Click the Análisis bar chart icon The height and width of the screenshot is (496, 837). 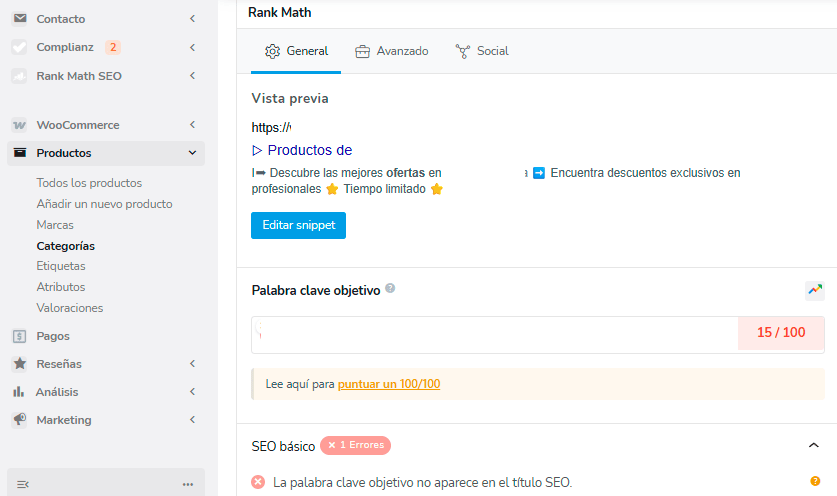point(19,391)
